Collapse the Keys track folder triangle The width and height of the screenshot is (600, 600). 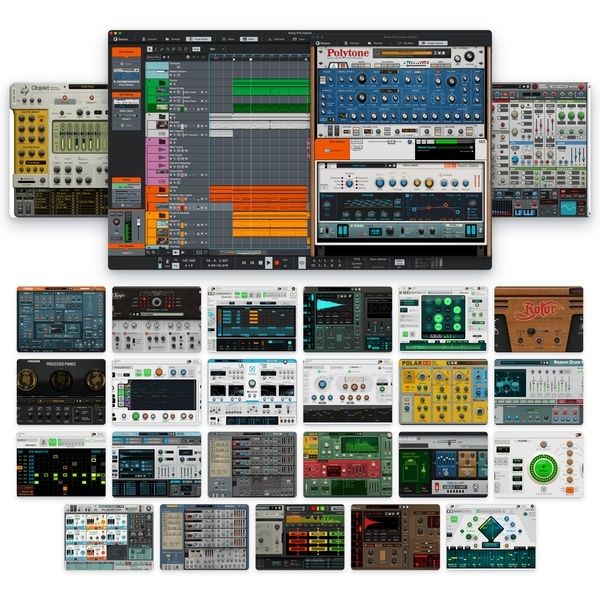149,115
